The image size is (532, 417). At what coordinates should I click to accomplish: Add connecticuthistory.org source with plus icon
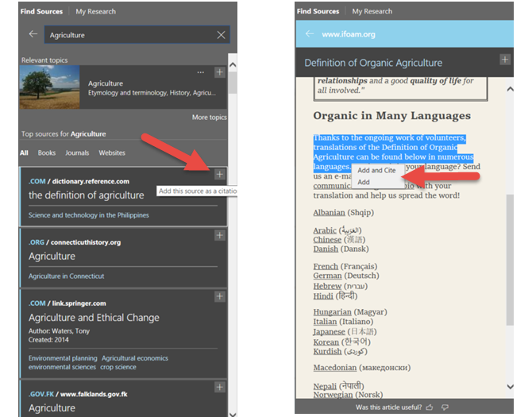point(219,235)
